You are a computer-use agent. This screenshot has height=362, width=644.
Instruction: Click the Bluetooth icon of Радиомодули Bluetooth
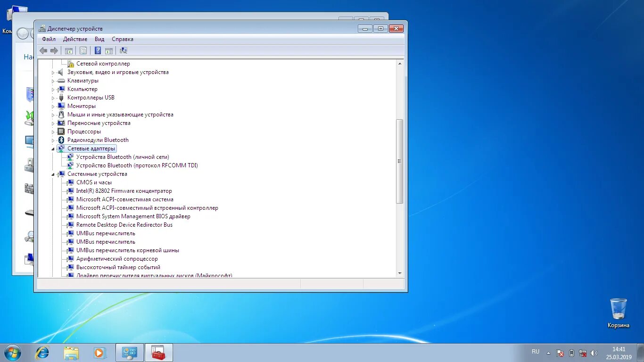[61, 140]
